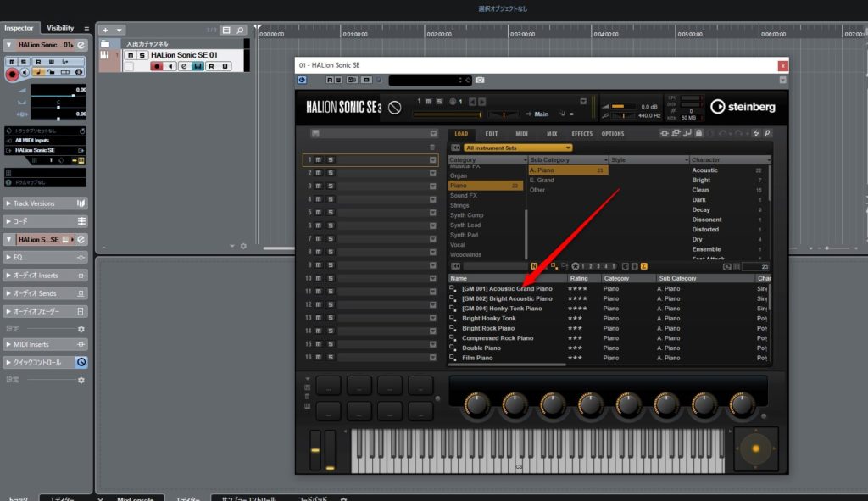Expand the EQ section in Inspector

click(8, 258)
